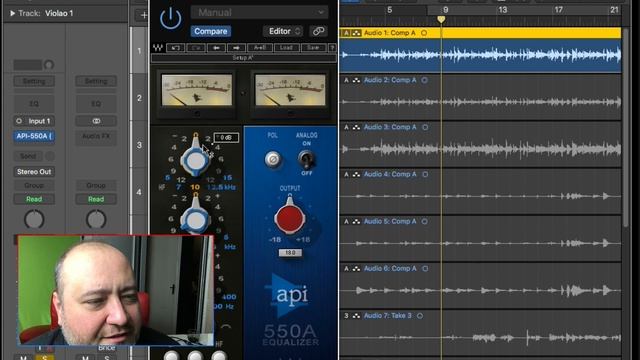Select track number 2 in track list
Image resolution: width=640 pixels, height=360 pixels.
[139, 98]
